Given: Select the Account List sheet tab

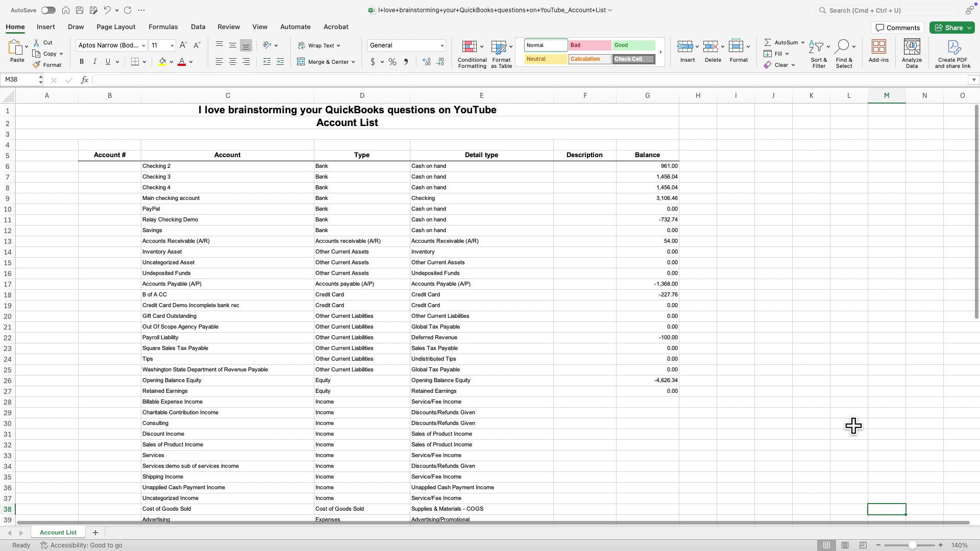Looking at the screenshot, I should click(x=58, y=533).
